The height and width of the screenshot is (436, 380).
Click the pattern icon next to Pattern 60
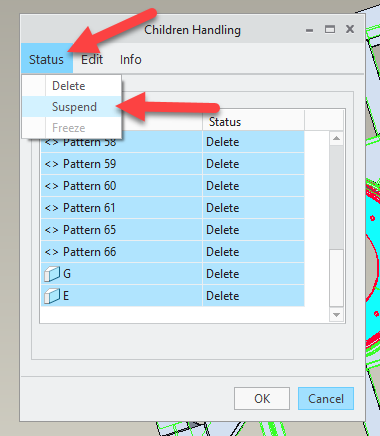(x=52, y=186)
